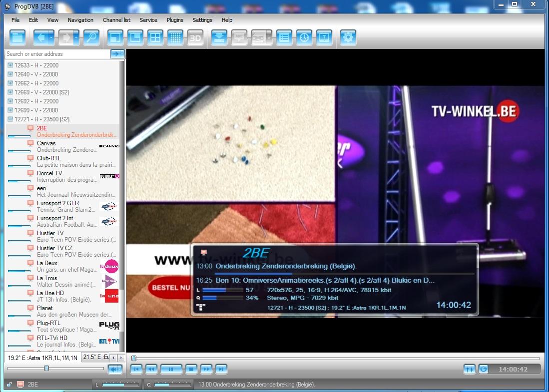
Task: Select the La Deux channel
Action: [x=62, y=266]
